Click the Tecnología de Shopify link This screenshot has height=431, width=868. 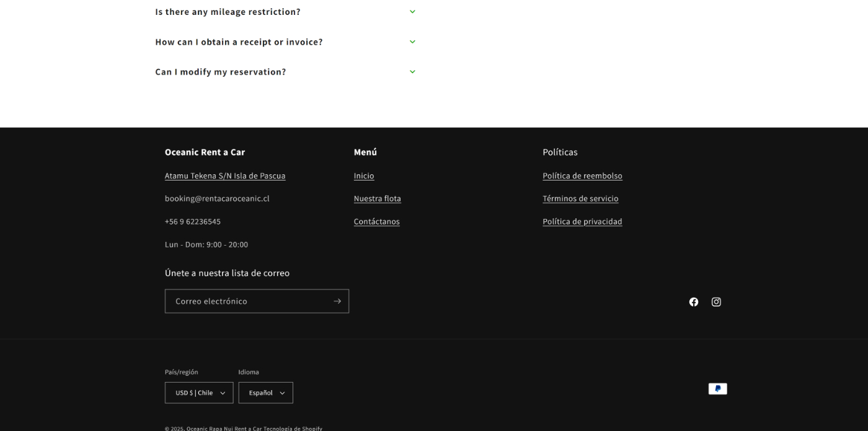(x=293, y=429)
